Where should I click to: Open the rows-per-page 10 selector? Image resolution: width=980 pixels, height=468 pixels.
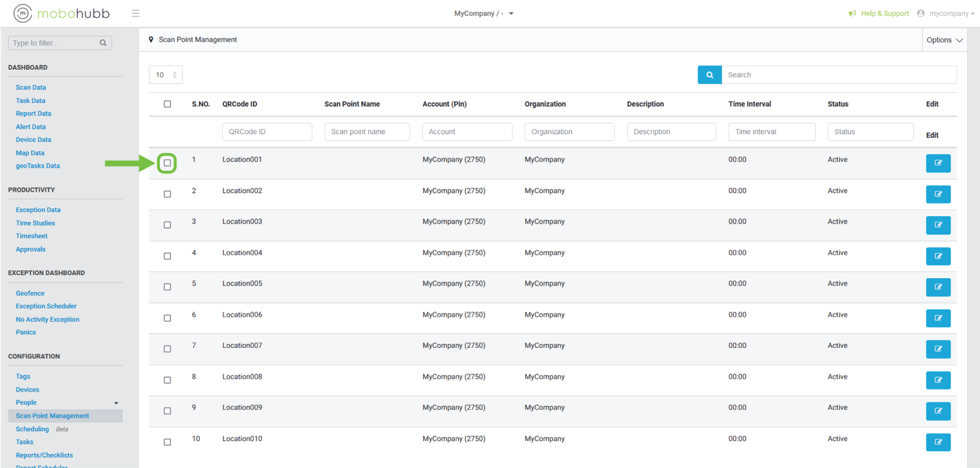tap(165, 75)
